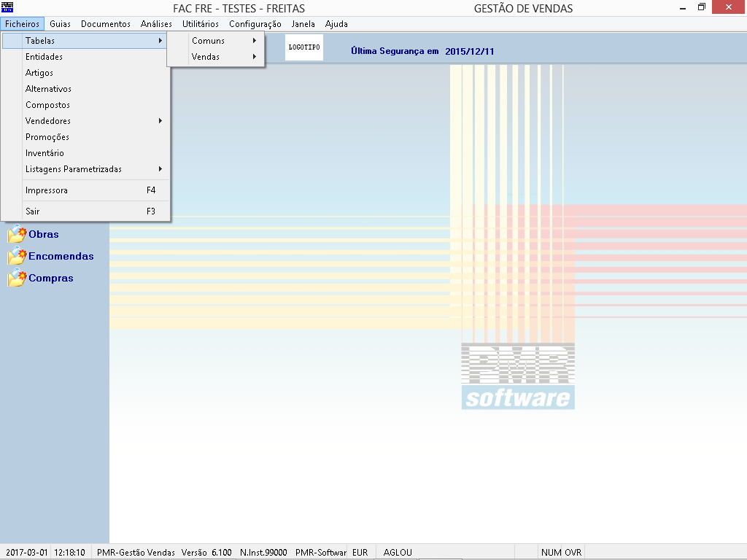747x560 pixels.
Task: Click the LOGOTIPO image box
Action: pyautogui.click(x=304, y=47)
